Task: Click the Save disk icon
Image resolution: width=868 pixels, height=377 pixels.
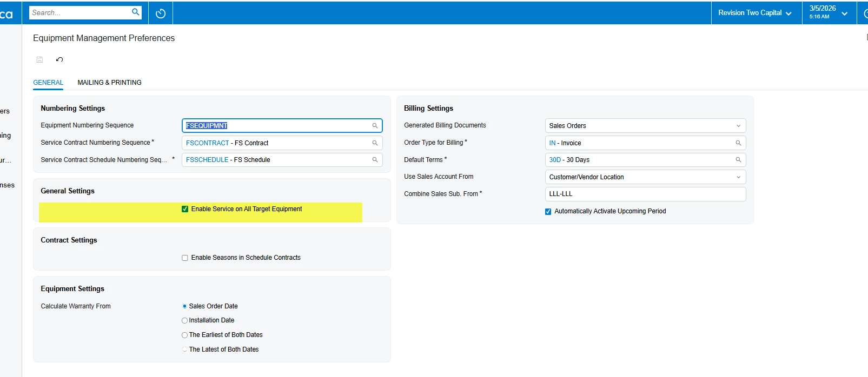Action: coord(39,59)
